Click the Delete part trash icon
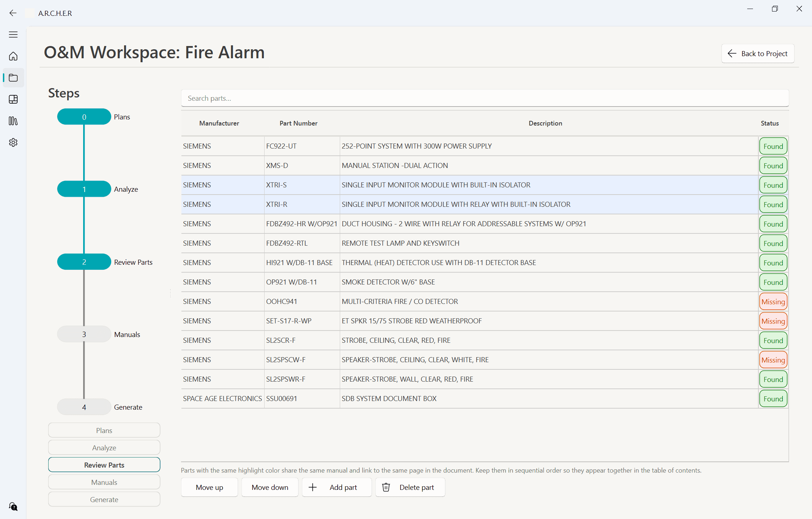Screen dimensions: 812x519 point(386,487)
